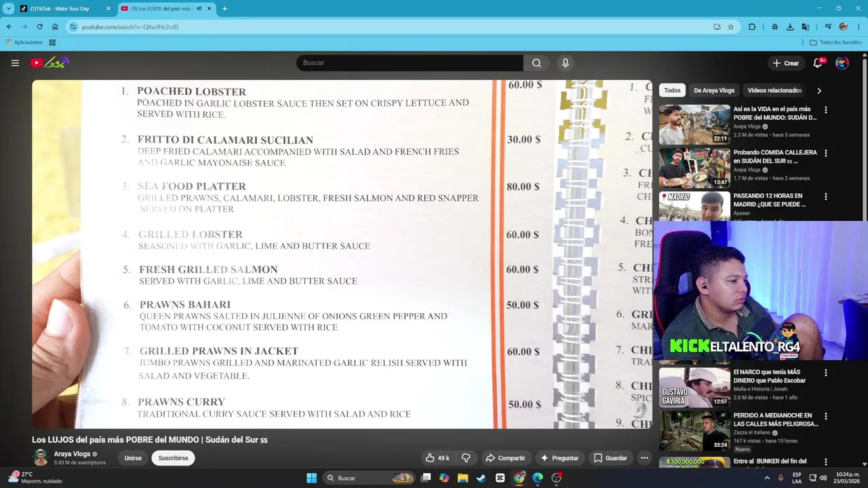
Task: Open the Crear button
Action: tap(786, 63)
